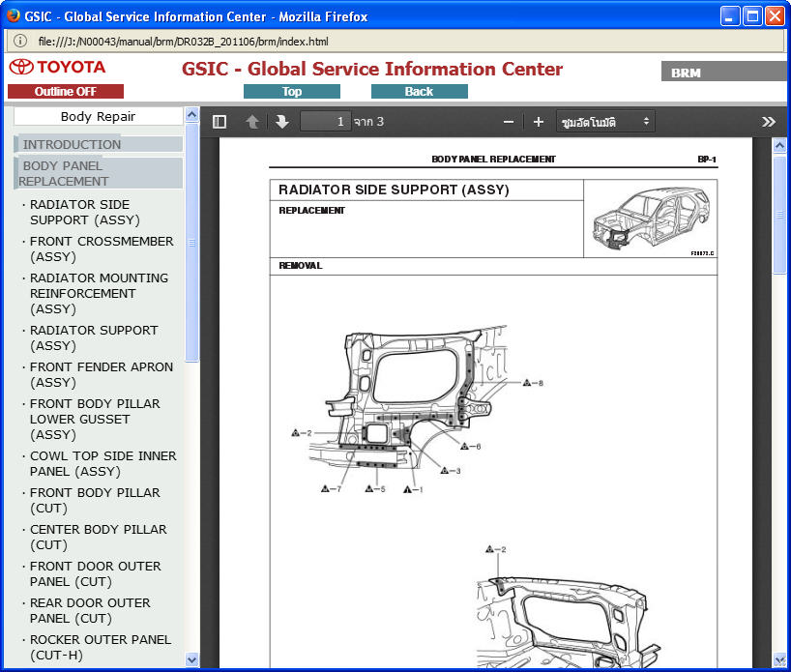Click the BP-1 page label
This screenshot has width=791, height=672.
[x=707, y=159]
